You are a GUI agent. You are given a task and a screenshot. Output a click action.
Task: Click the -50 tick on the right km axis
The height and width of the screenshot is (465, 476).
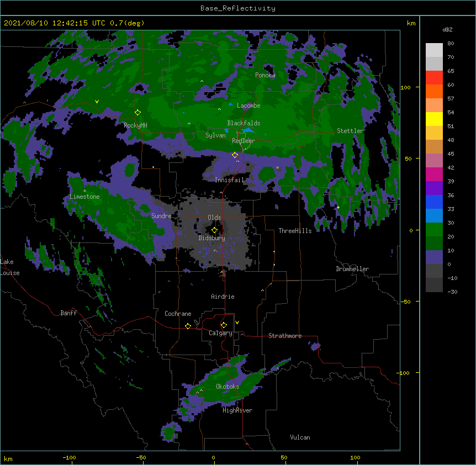pos(405,302)
